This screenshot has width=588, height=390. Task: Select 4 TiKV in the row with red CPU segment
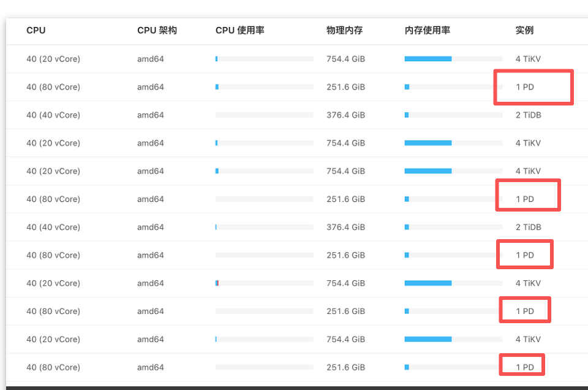[528, 283]
